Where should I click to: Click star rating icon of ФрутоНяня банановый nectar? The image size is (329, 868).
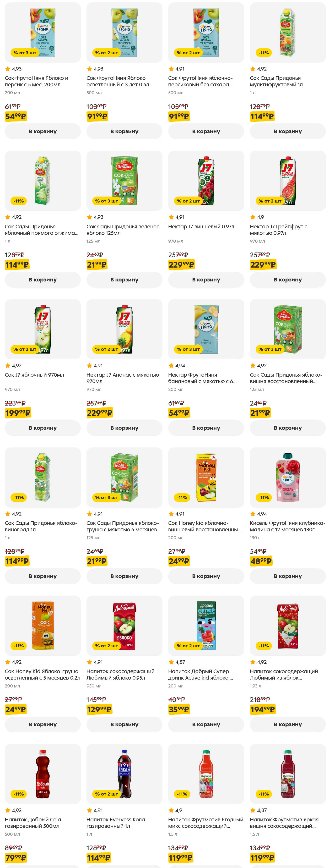click(x=171, y=366)
